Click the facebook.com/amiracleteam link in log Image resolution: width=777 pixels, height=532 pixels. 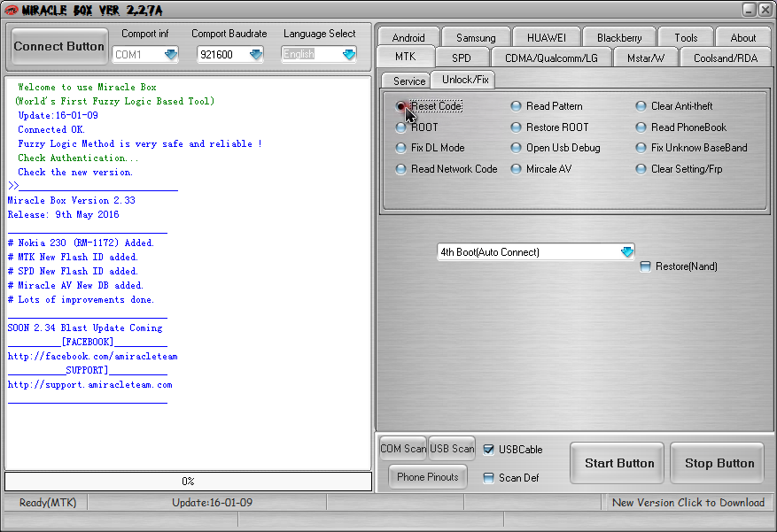tap(93, 357)
